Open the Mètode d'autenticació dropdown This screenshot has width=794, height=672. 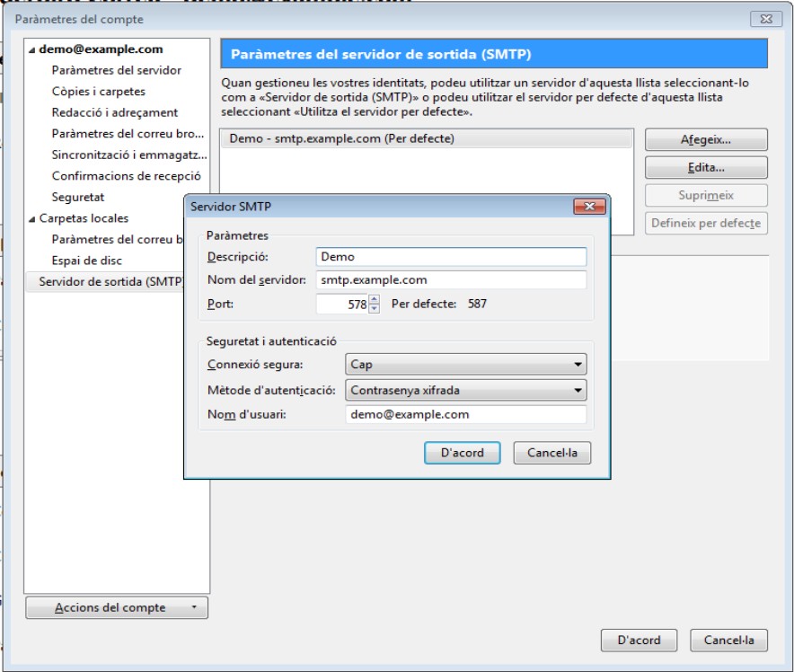click(x=466, y=391)
